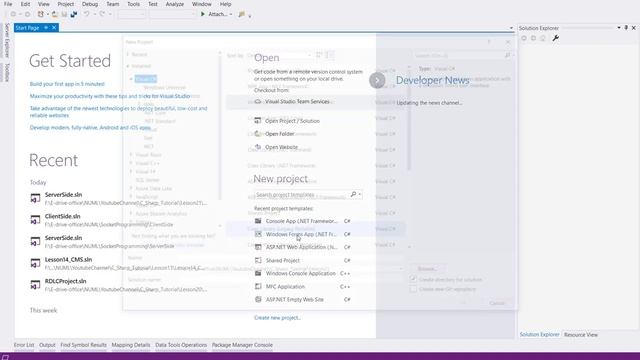
Task: Switch to the Output tab
Action: pos(47,345)
